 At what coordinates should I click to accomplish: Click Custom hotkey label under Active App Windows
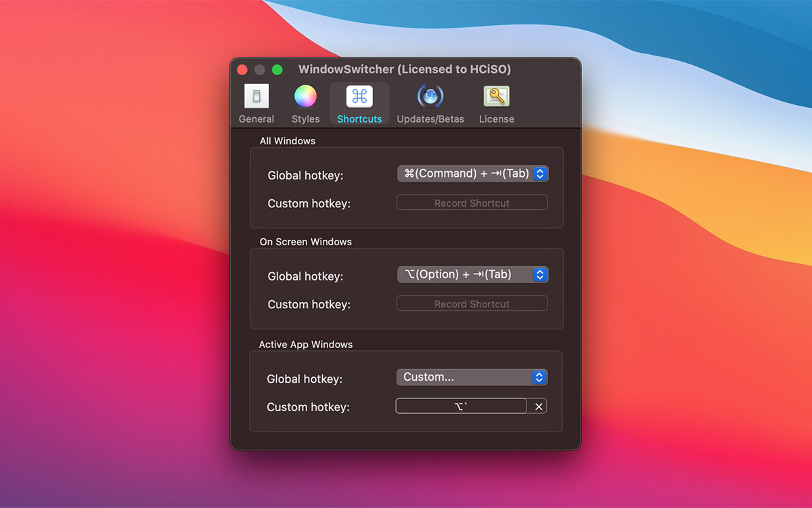[x=308, y=406]
